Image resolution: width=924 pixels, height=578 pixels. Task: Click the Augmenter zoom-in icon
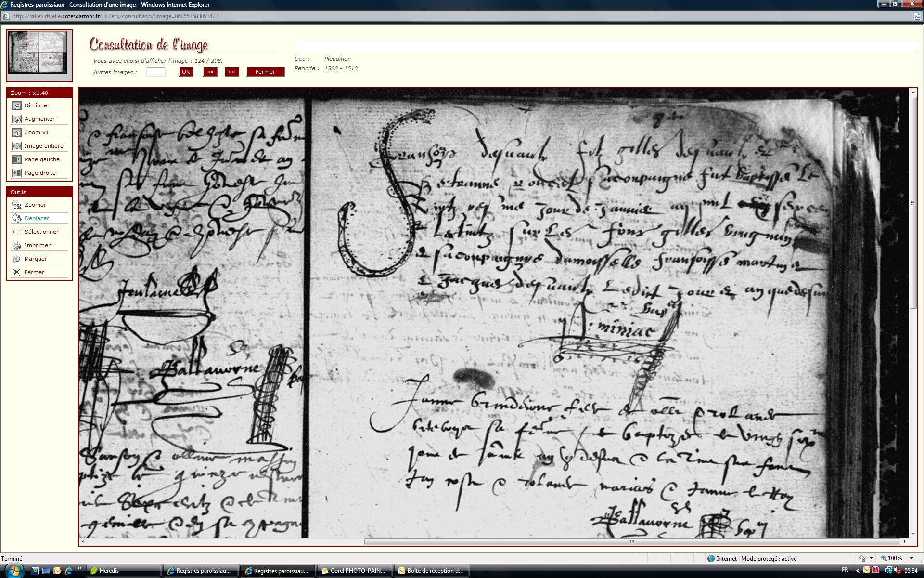(17, 119)
